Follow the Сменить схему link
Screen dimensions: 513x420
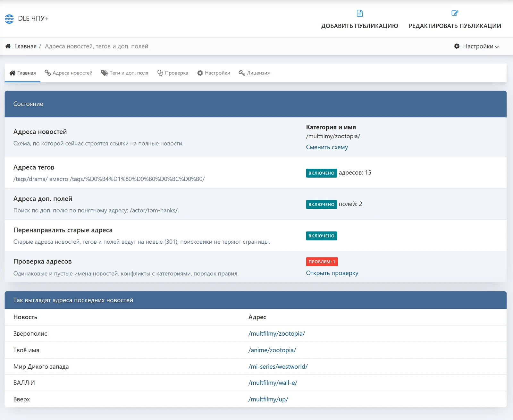tap(327, 147)
